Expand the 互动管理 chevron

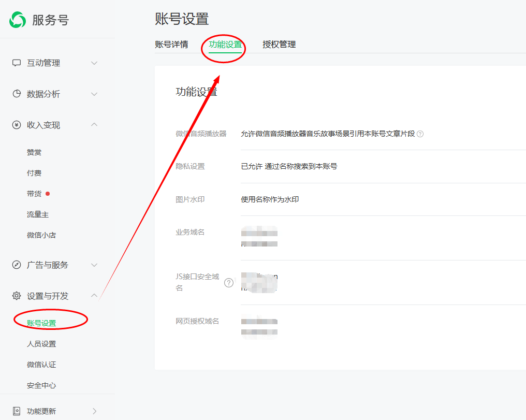tap(94, 63)
